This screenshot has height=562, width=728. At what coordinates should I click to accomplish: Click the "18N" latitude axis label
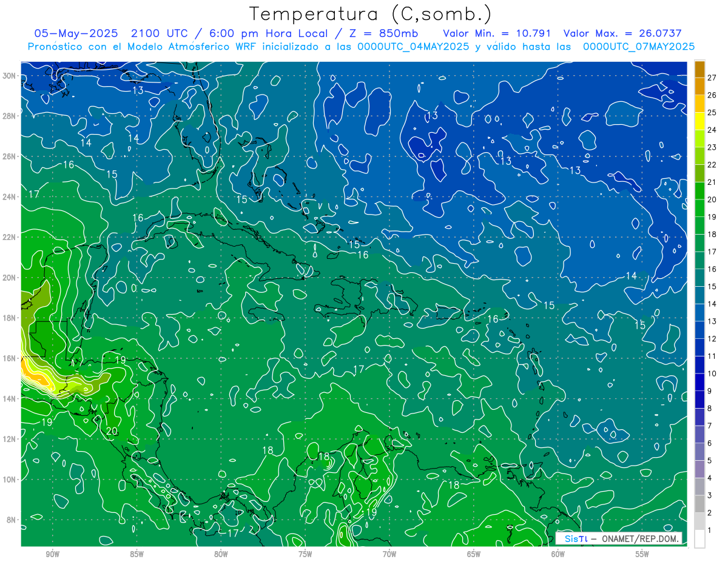(10, 318)
